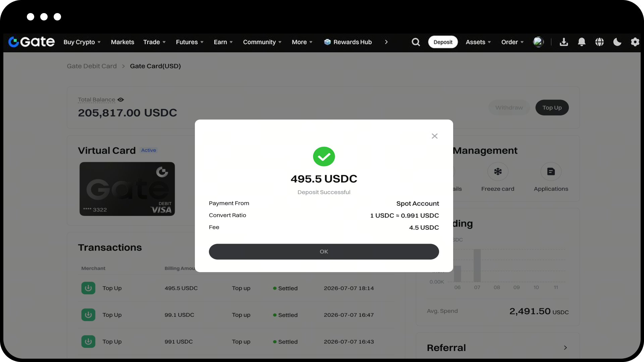
Task: Click the Applications label
Action: pos(551,189)
